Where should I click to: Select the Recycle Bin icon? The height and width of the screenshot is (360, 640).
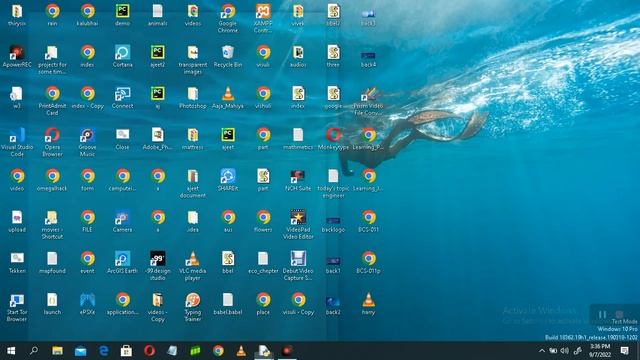(x=228, y=53)
